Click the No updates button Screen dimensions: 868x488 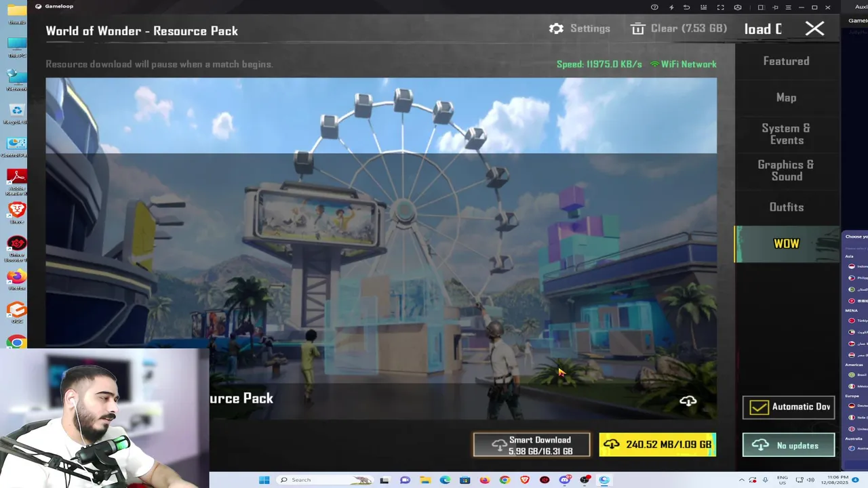click(789, 445)
